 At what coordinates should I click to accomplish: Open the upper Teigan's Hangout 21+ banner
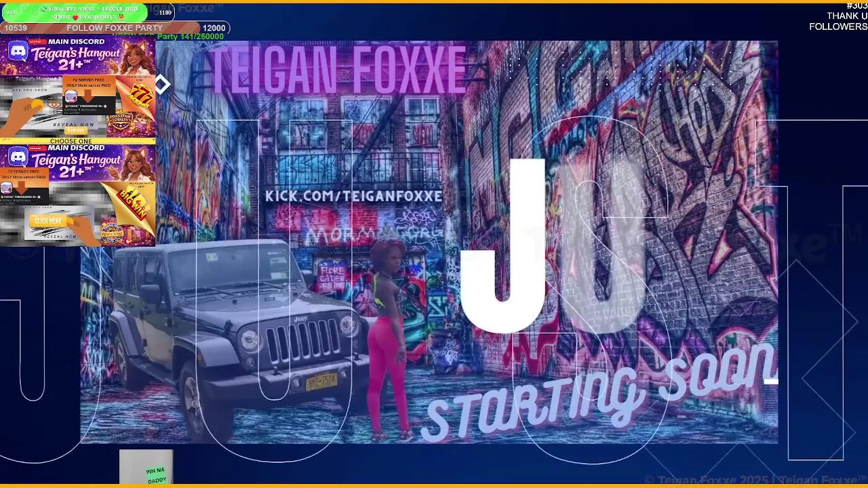pos(77,56)
